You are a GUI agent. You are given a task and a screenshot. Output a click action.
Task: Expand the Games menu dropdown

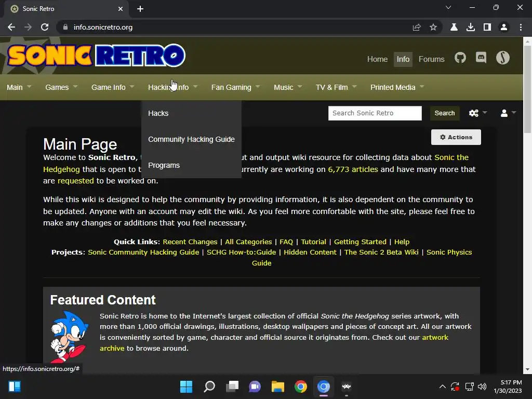pos(61,87)
